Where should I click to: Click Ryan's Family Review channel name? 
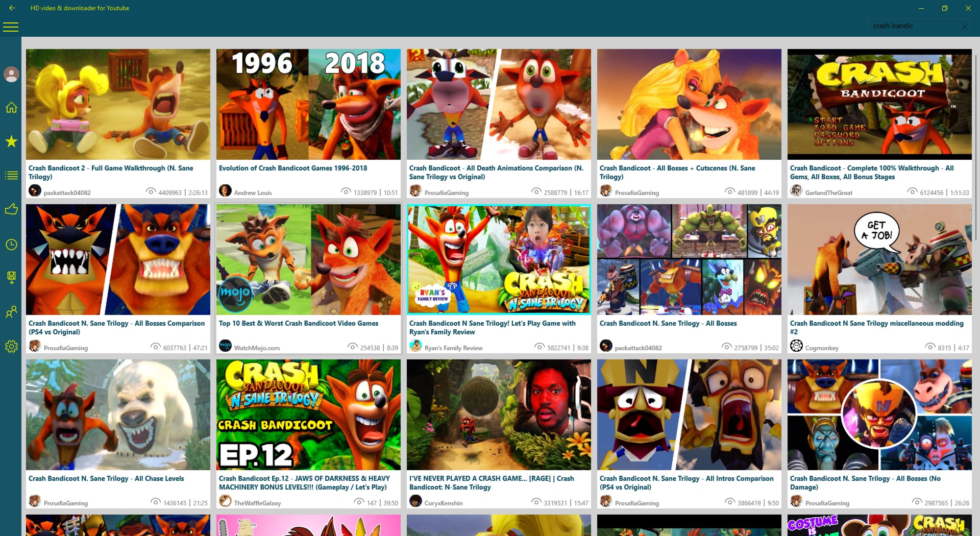coord(454,348)
